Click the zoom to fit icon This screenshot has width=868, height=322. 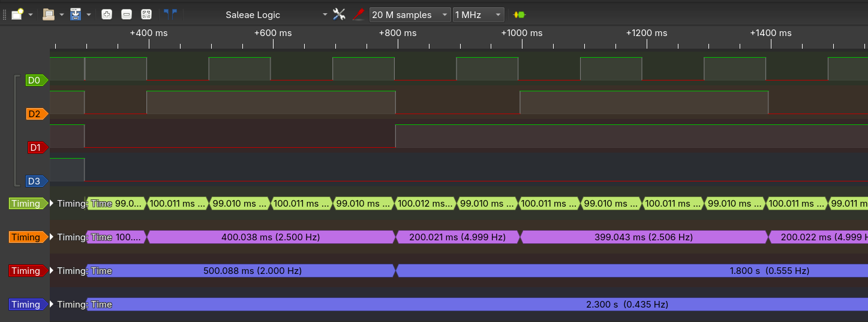146,14
